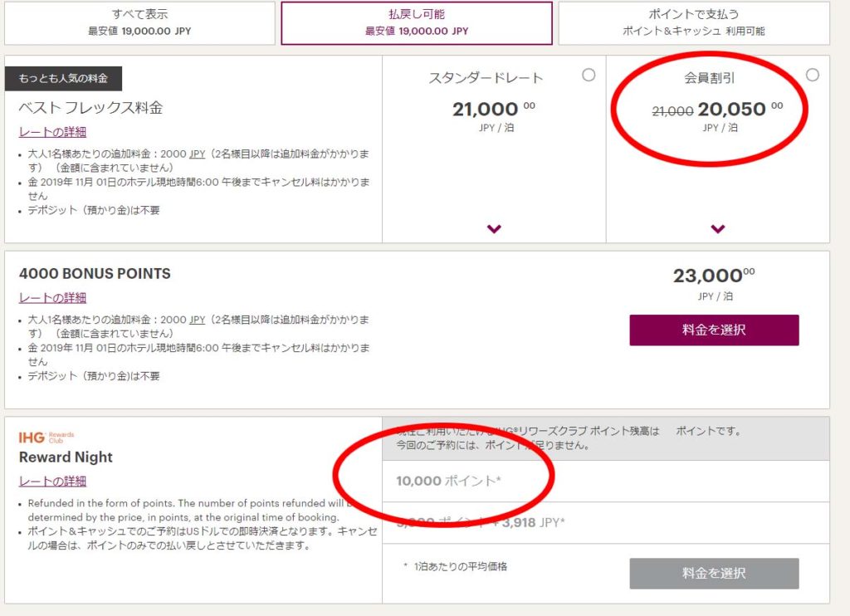Viewport: 850px width, 616px height.
Task: Open the 払戻し可能 tab
Action: tap(417, 22)
